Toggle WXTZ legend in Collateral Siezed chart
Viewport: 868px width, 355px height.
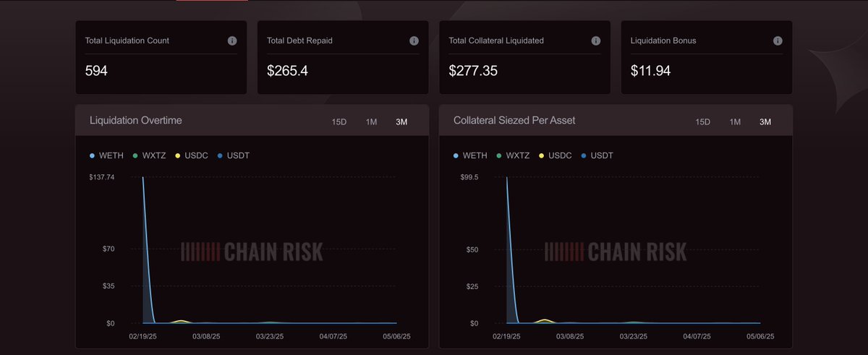tap(514, 156)
